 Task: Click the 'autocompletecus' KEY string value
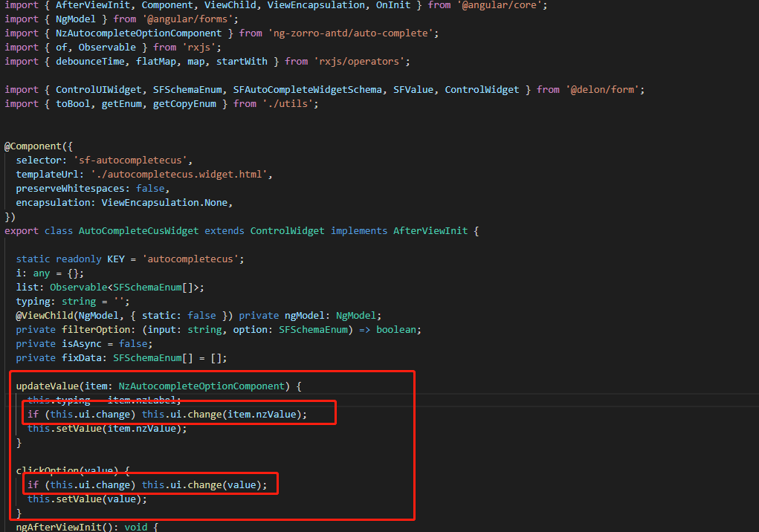(190, 259)
